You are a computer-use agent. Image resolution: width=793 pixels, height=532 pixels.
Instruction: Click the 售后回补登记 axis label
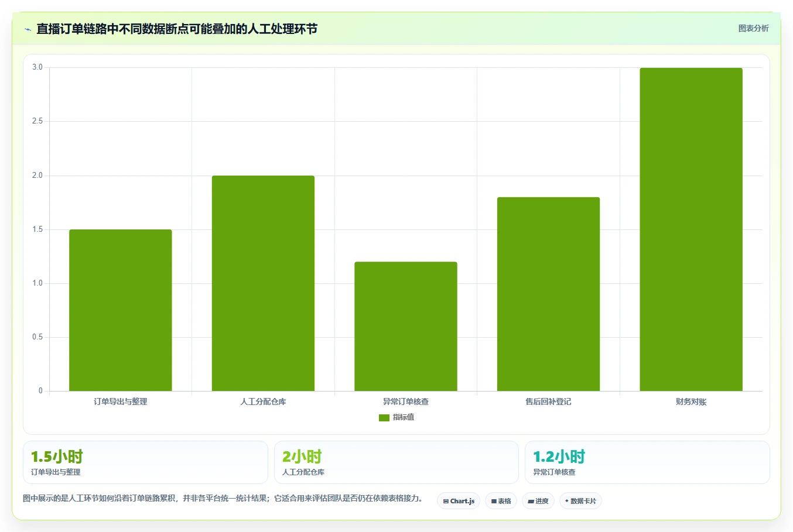coord(548,401)
